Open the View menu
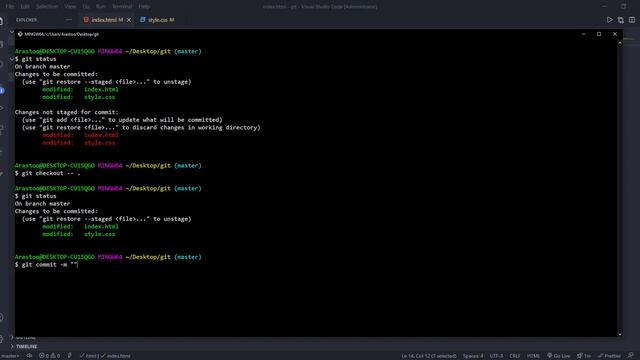 click(x=70, y=7)
